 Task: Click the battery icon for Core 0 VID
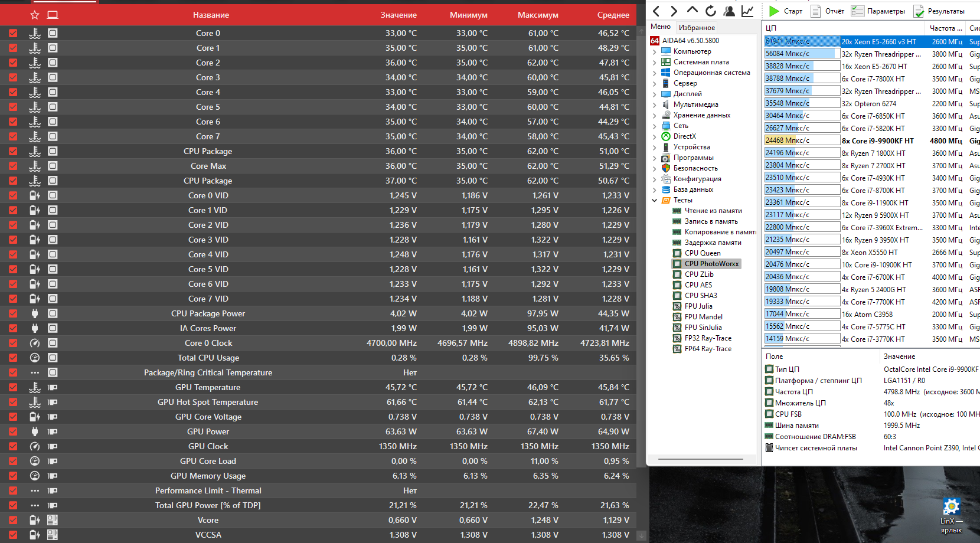(35, 195)
